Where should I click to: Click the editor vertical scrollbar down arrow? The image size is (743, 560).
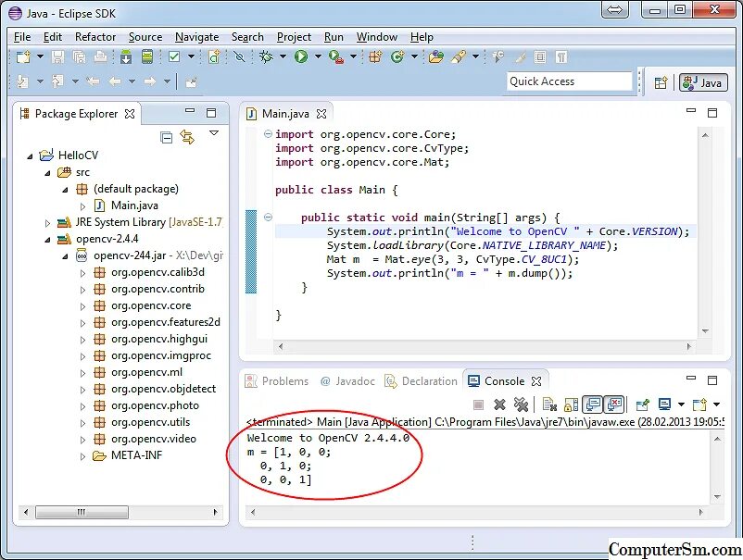705,330
